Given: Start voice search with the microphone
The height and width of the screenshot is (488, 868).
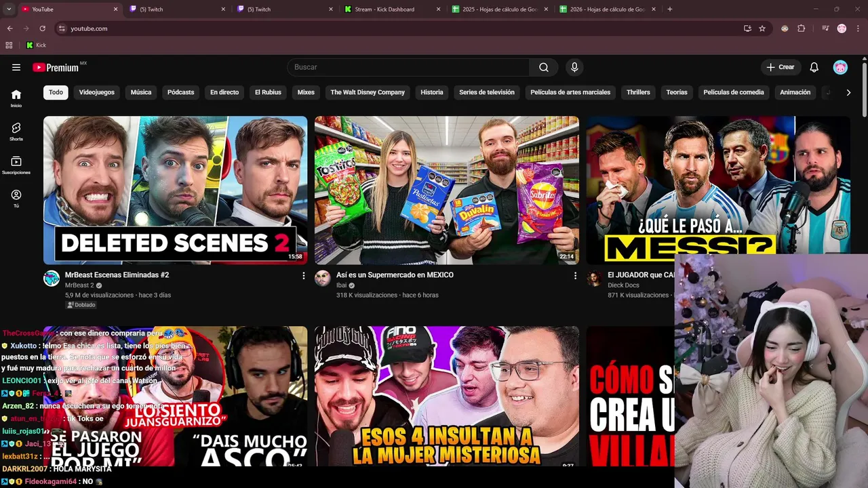Looking at the screenshot, I should (574, 67).
